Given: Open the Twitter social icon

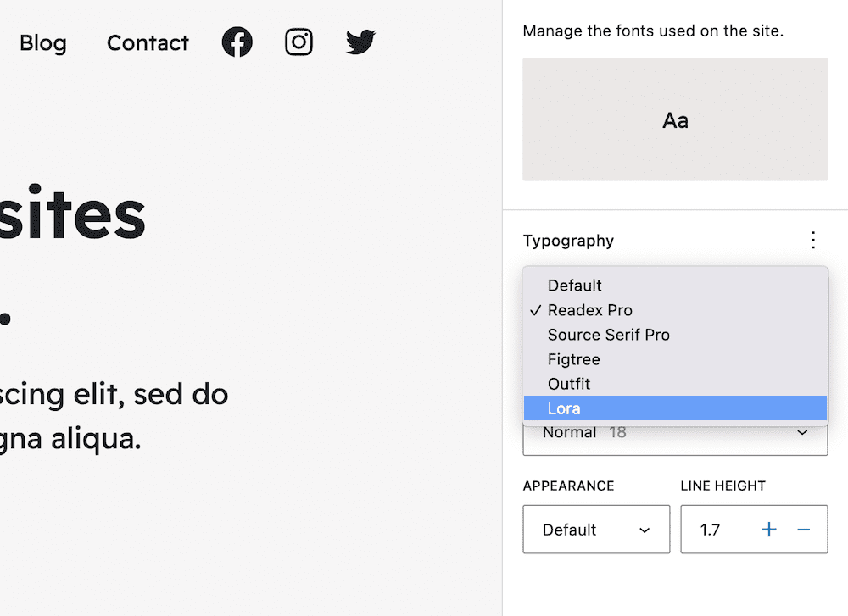Looking at the screenshot, I should point(360,42).
